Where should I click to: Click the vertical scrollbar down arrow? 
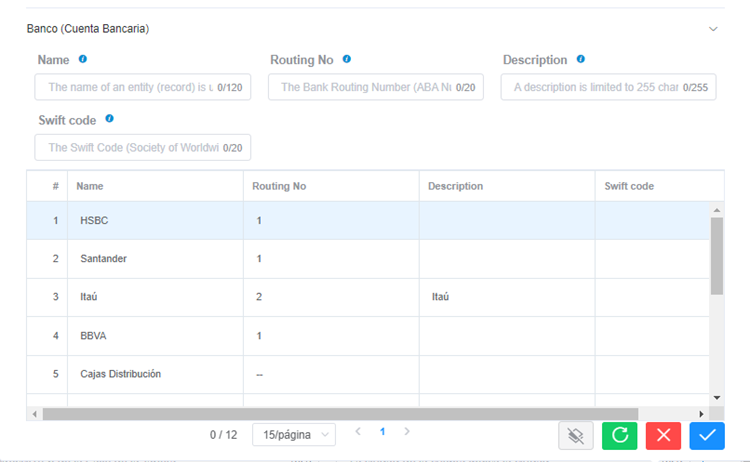click(x=716, y=397)
